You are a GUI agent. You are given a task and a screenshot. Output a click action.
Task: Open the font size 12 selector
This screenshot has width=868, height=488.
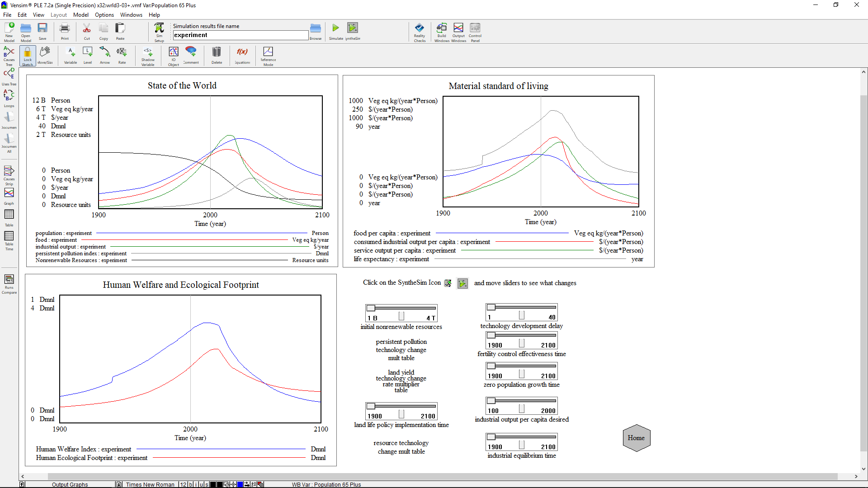(183, 484)
